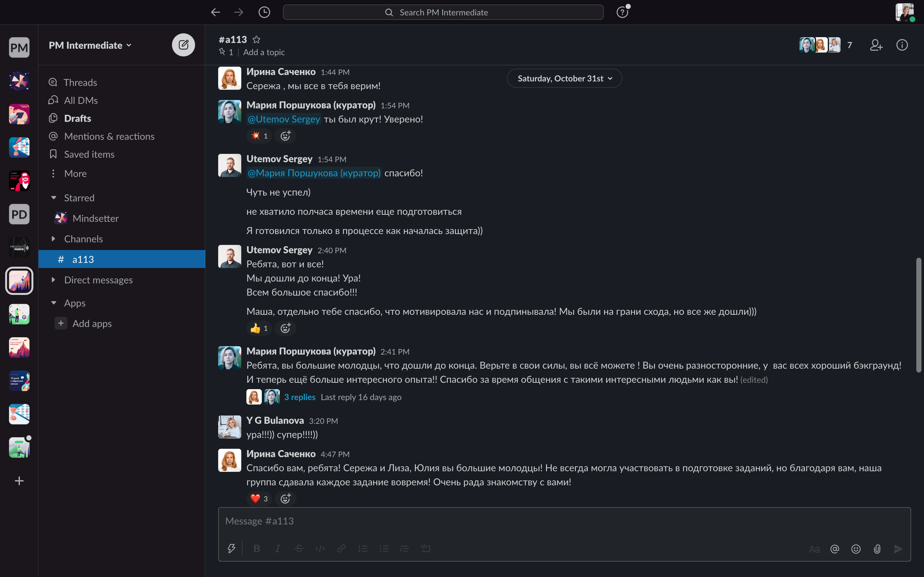
Task: Open the help question mark icon
Action: [622, 12]
